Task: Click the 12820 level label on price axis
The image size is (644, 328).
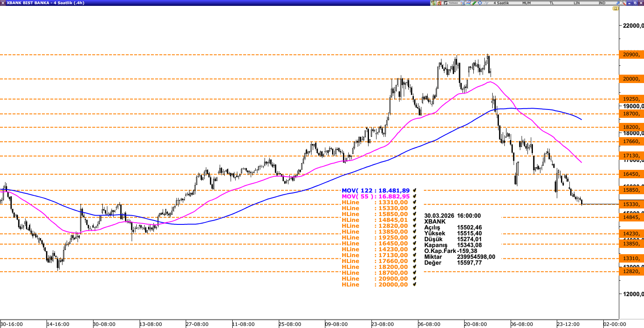Action: point(631,271)
